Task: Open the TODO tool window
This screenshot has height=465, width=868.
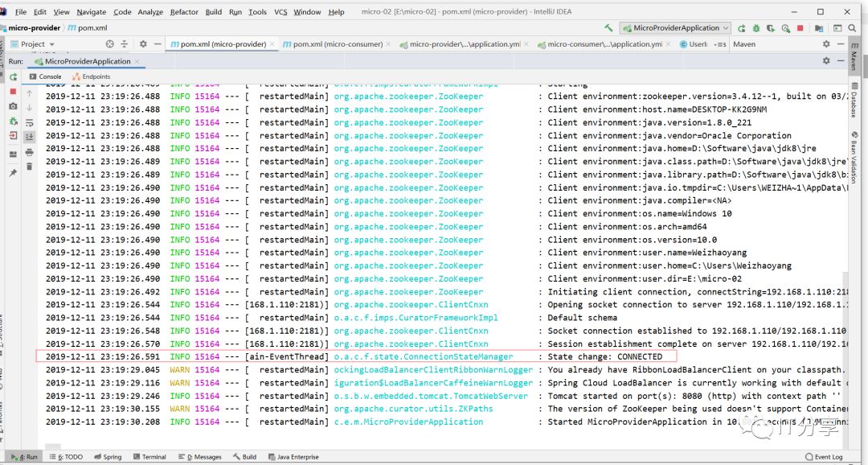Action: (66, 457)
